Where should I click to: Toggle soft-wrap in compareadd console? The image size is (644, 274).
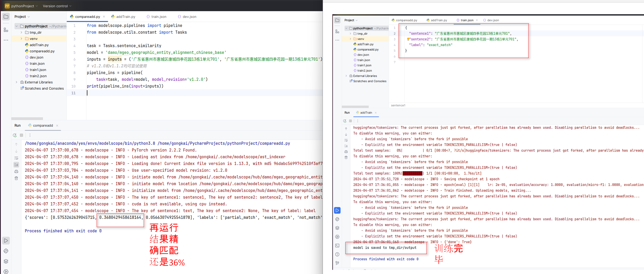click(x=16, y=158)
